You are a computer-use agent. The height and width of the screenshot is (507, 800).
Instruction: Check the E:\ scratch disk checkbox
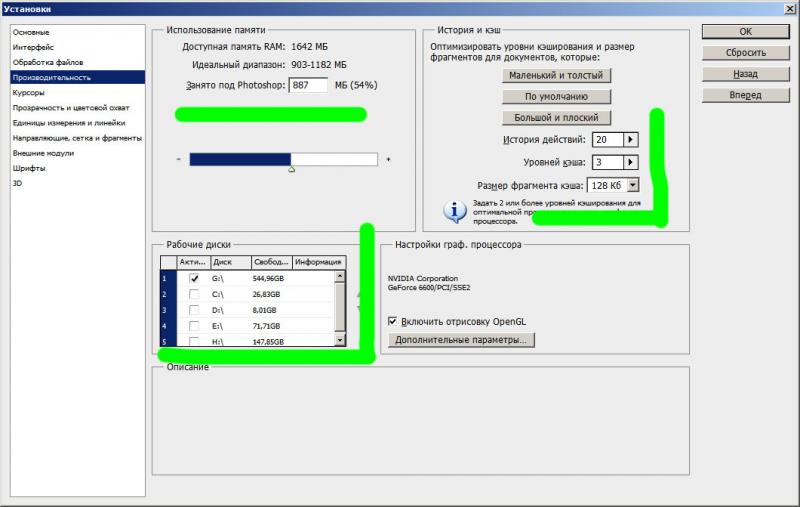pos(194,326)
